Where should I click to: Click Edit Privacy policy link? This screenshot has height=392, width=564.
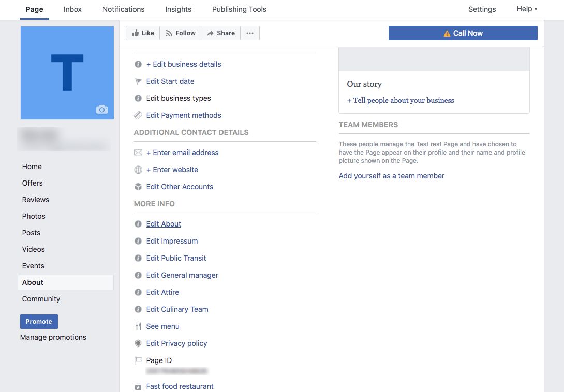coord(176,343)
